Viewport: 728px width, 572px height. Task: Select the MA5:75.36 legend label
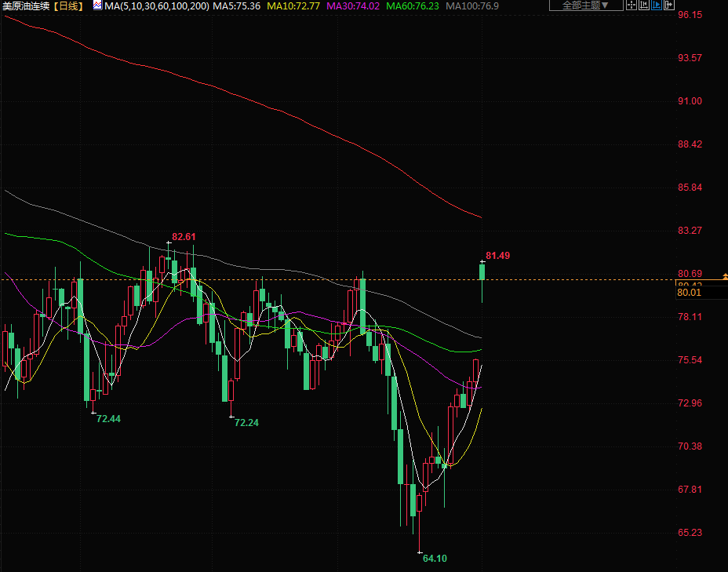237,5
